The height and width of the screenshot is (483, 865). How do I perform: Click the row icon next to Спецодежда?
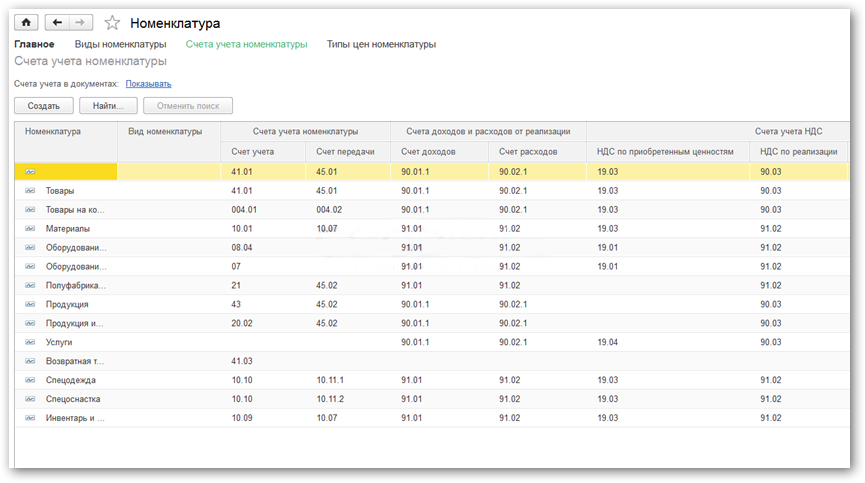(x=30, y=380)
